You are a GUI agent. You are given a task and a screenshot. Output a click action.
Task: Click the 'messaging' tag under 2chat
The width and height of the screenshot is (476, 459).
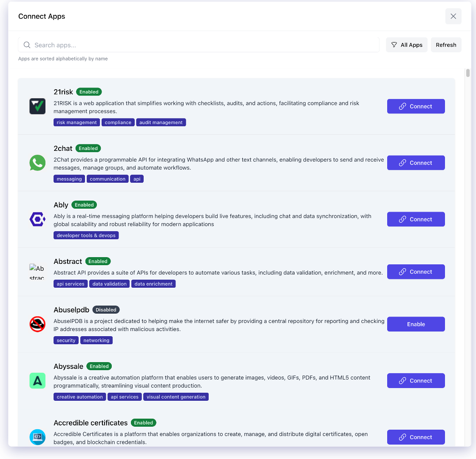pos(69,178)
